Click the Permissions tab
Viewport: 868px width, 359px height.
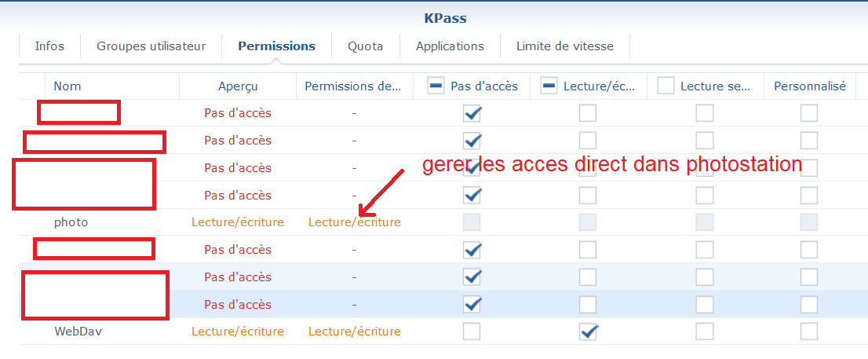coord(276,46)
